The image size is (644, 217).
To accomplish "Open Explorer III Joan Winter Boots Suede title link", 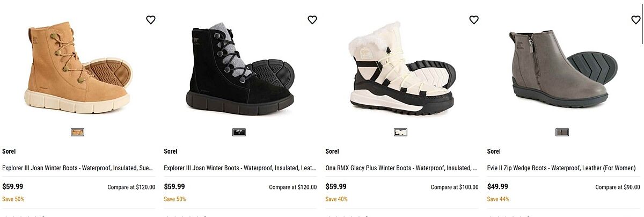I will click(x=78, y=168).
